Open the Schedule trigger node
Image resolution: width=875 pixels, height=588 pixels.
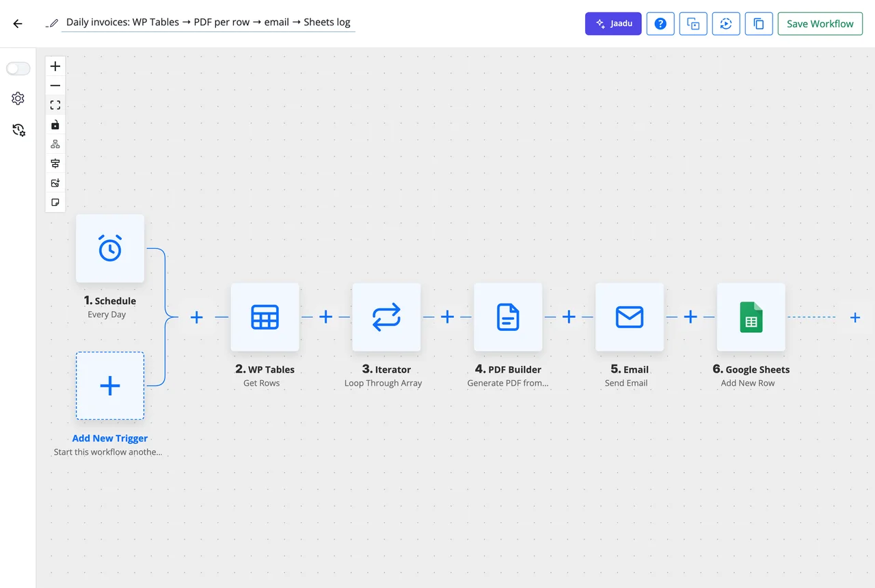tap(110, 248)
